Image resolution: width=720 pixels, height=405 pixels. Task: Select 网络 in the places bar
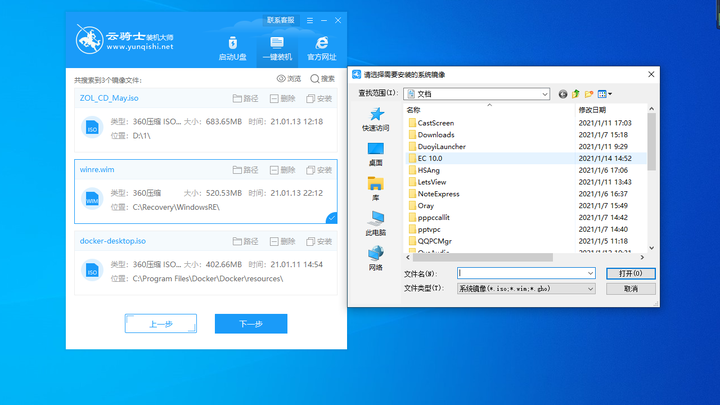tap(376, 259)
